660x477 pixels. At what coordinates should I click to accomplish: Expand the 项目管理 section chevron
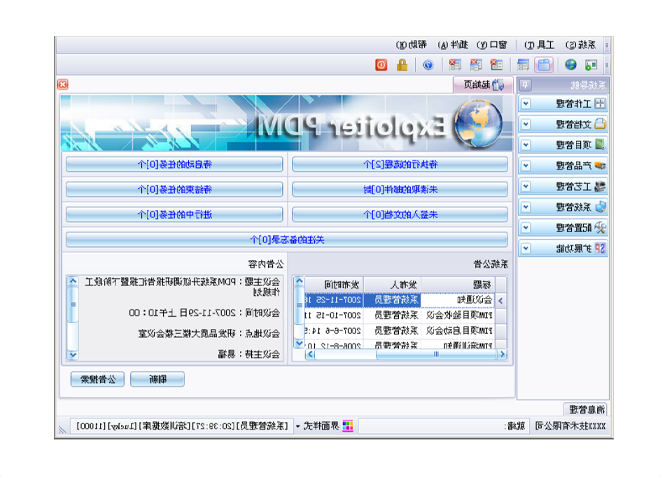point(525,145)
